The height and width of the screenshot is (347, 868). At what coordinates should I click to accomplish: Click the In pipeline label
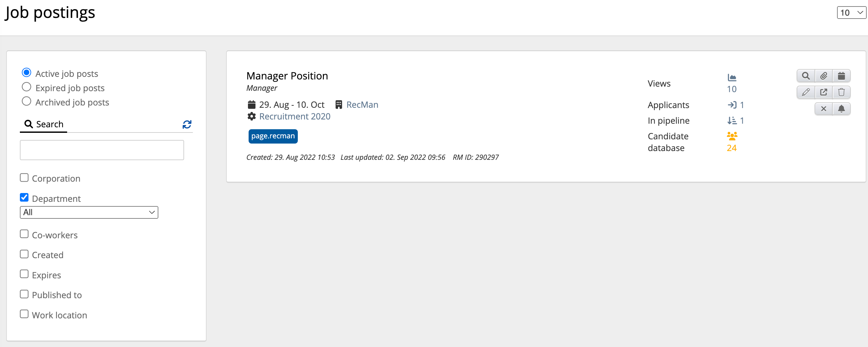pos(669,121)
